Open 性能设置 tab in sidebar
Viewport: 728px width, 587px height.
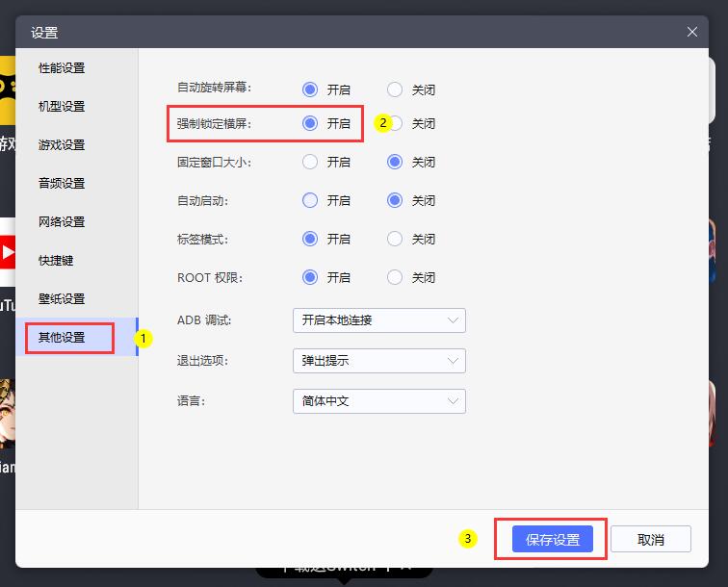tap(62, 68)
